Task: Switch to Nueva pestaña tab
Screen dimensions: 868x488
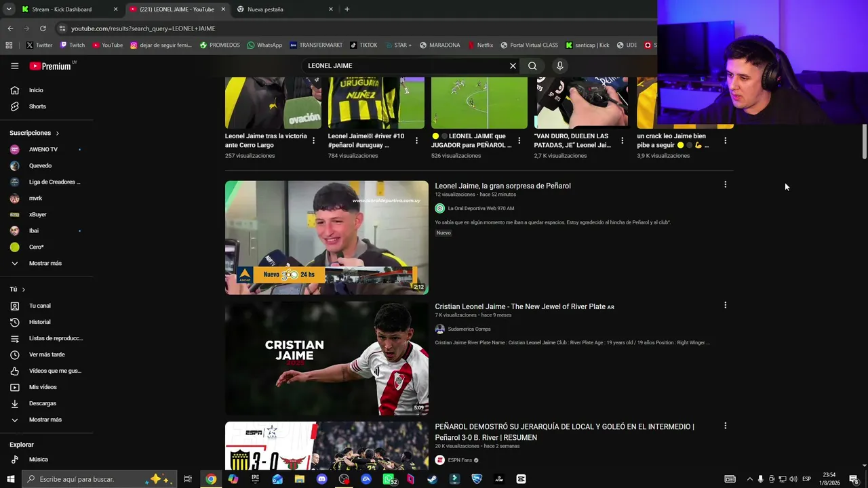Action: tap(284, 9)
